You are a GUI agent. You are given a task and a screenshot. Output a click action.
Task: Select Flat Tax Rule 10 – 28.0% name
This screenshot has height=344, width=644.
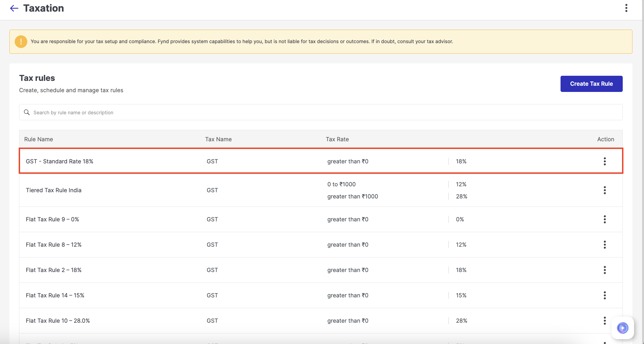tap(58, 321)
